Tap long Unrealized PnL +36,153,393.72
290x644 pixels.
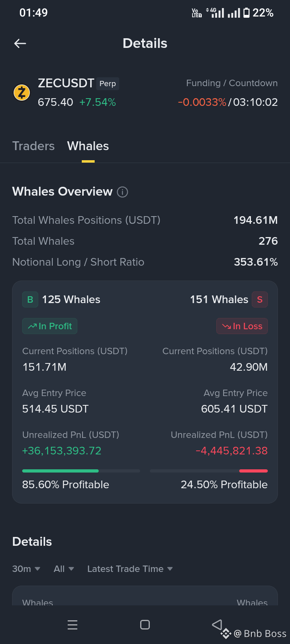62,451
